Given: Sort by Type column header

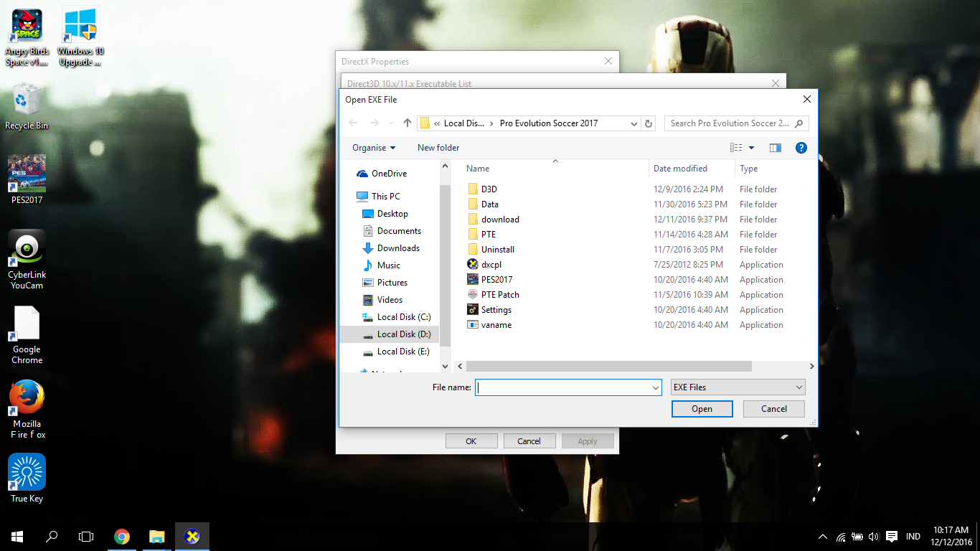Looking at the screenshot, I should click(x=749, y=169).
